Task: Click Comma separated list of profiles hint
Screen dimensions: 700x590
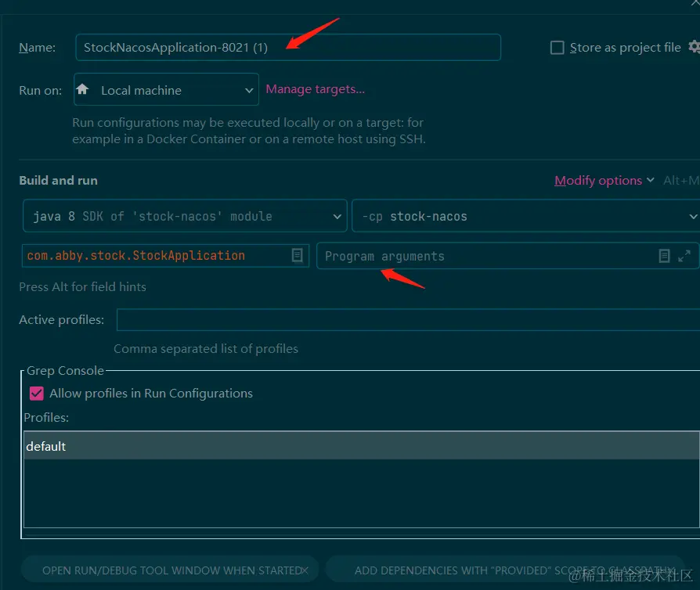Action: pyautogui.click(x=206, y=348)
